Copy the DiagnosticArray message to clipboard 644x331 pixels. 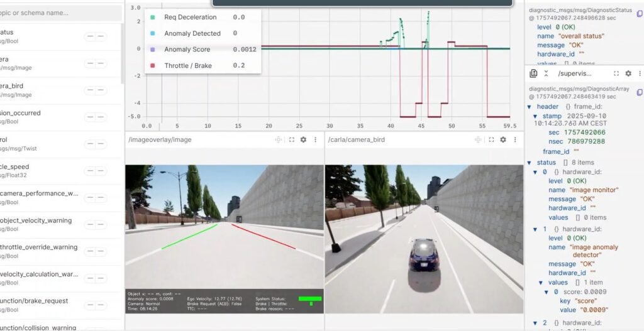(x=640, y=92)
